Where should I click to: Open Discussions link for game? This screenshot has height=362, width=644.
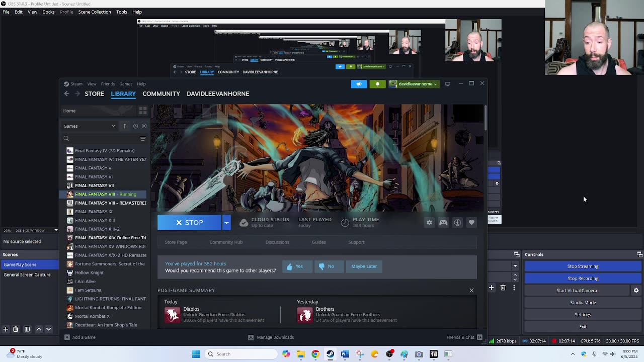pos(277,242)
